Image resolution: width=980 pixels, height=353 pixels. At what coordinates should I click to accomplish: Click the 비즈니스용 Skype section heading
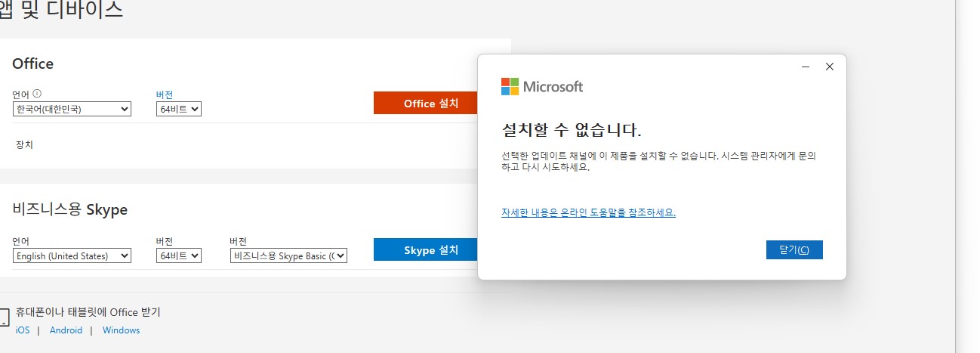70,209
